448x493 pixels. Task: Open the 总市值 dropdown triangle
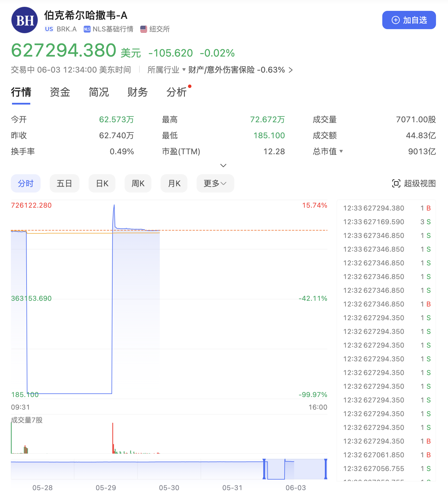[341, 151]
